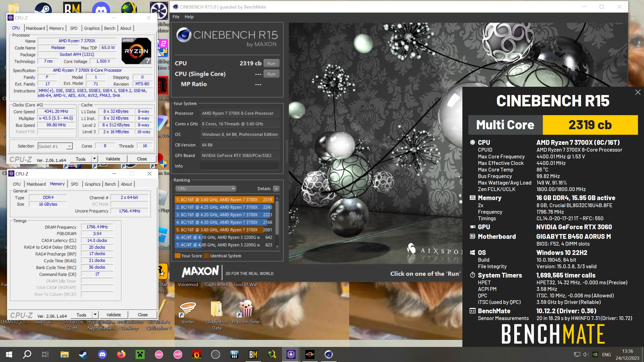Click the About tab in top CPU-Z window
Image resolution: width=644 pixels, height=362 pixels.
[126, 28]
